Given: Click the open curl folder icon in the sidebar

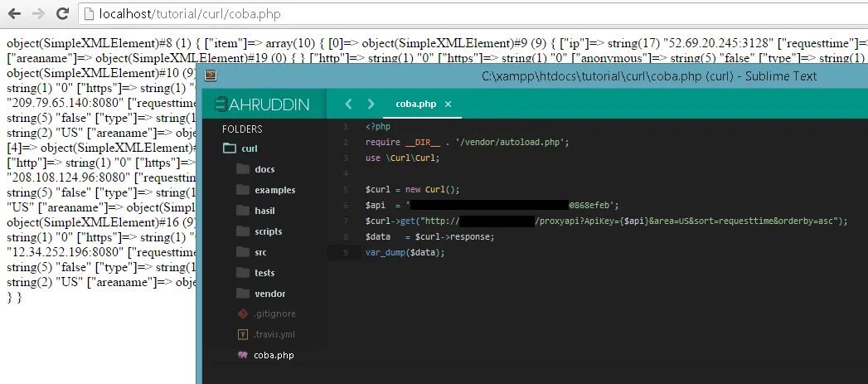Looking at the screenshot, I should (x=229, y=148).
